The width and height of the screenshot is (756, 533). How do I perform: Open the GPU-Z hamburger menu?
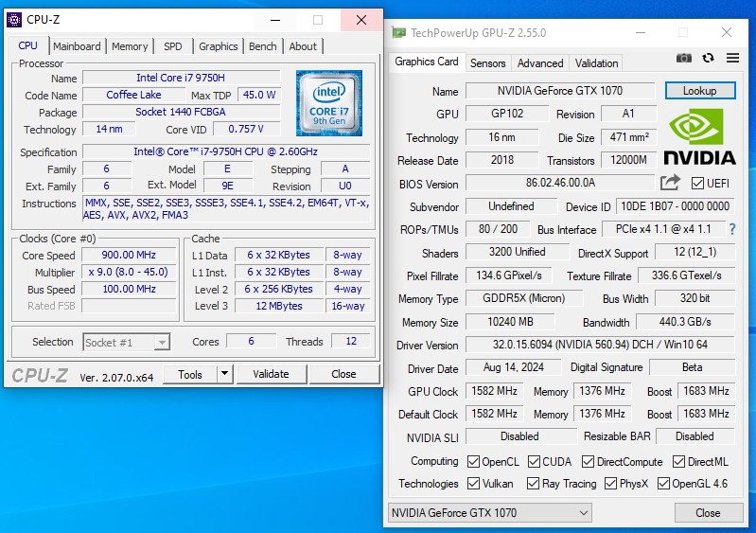pyautogui.click(x=732, y=58)
